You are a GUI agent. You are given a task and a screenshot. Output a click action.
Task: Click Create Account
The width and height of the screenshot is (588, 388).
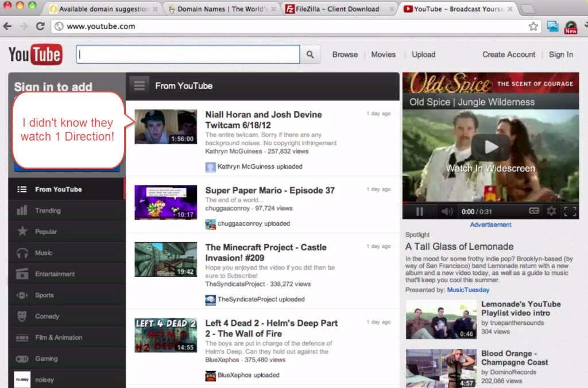(509, 55)
